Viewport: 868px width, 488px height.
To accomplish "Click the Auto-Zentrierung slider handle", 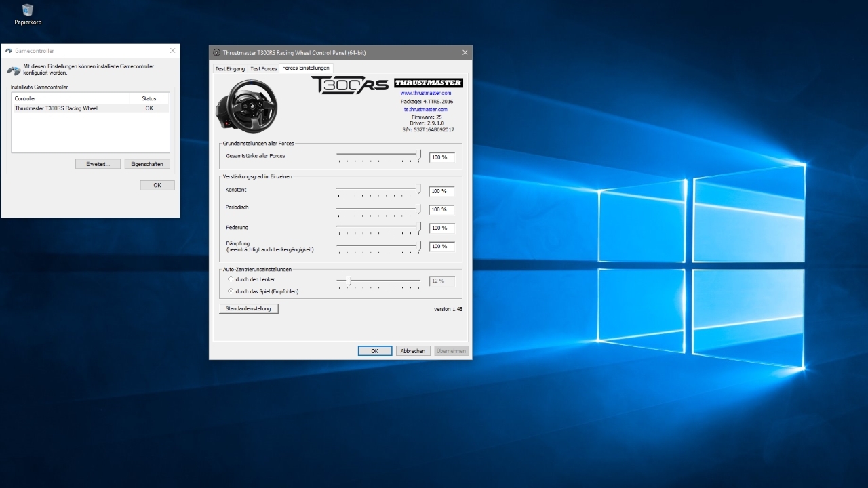I will (x=350, y=280).
